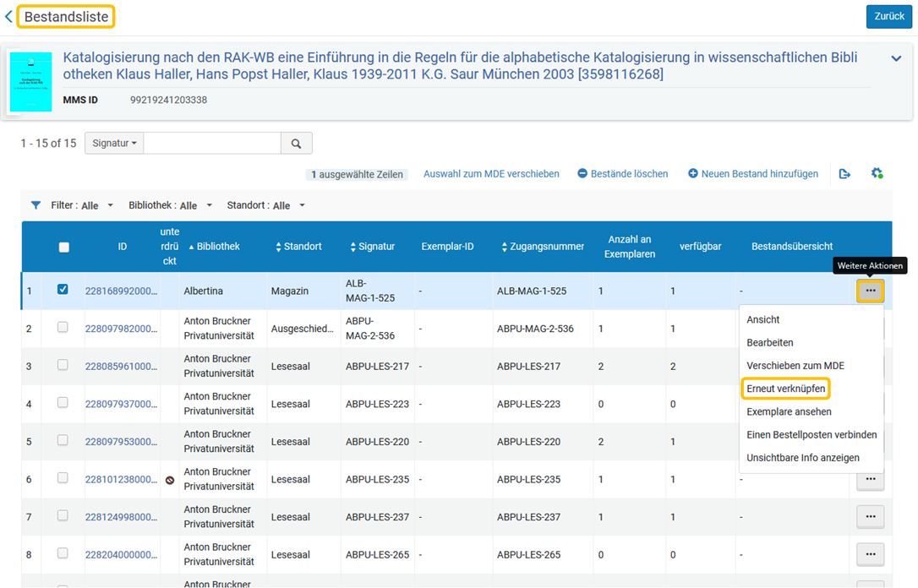The width and height of the screenshot is (918, 588).
Task: Open holding ID link in ABPU-LES-223 row
Action: click(121, 404)
